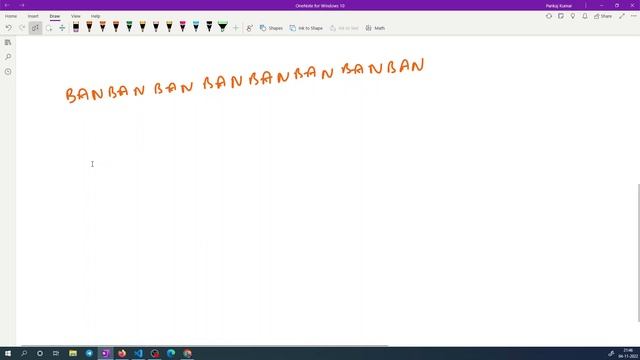The width and height of the screenshot is (640, 360).
Task: Choose the Select objects or type text tool
Action: (x=36, y=28)
